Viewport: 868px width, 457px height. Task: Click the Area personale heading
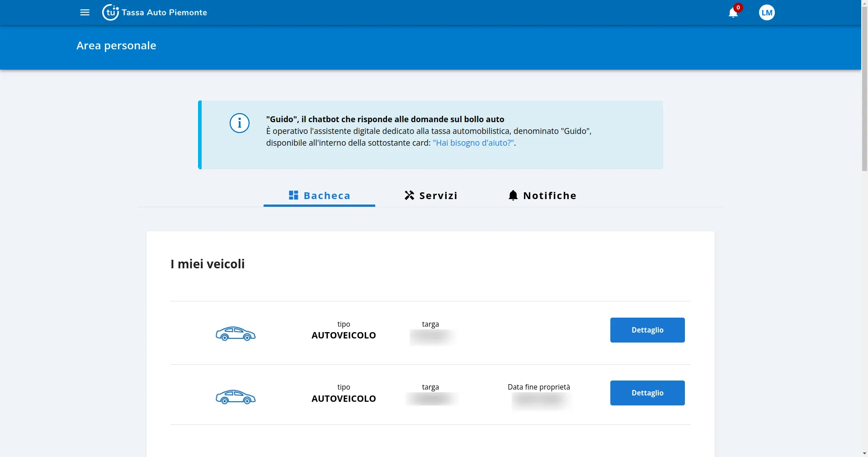(x=116, y=46)
